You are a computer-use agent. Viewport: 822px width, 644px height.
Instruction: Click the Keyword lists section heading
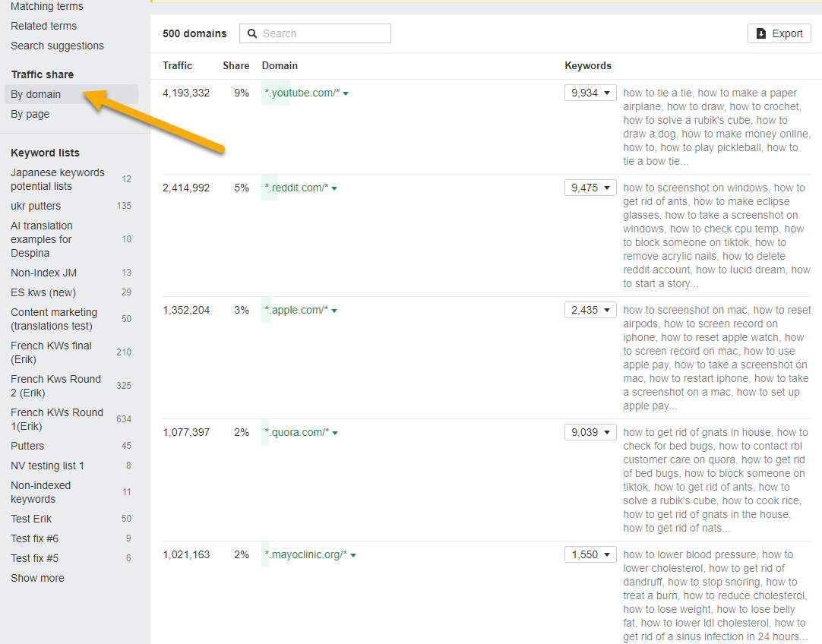(45, 153)
